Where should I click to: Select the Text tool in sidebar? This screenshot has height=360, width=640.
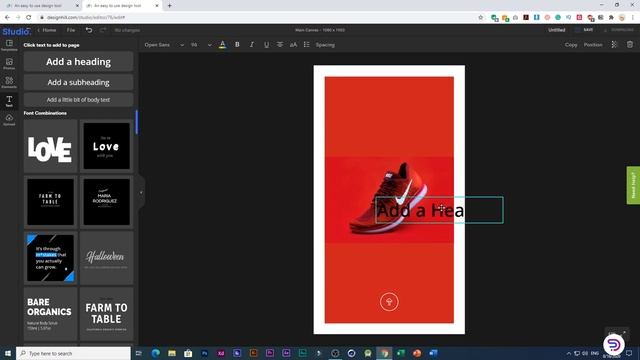click(9, 101)
